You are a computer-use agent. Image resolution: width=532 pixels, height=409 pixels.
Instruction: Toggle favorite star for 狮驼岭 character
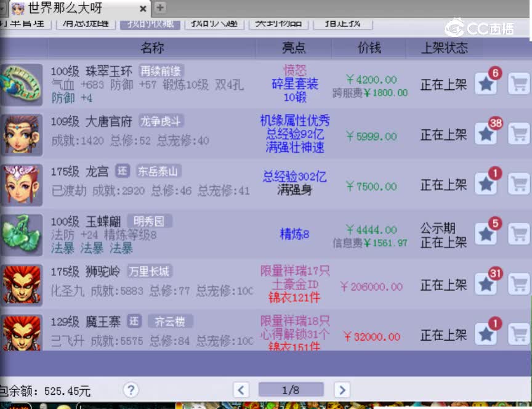(486, 285)
